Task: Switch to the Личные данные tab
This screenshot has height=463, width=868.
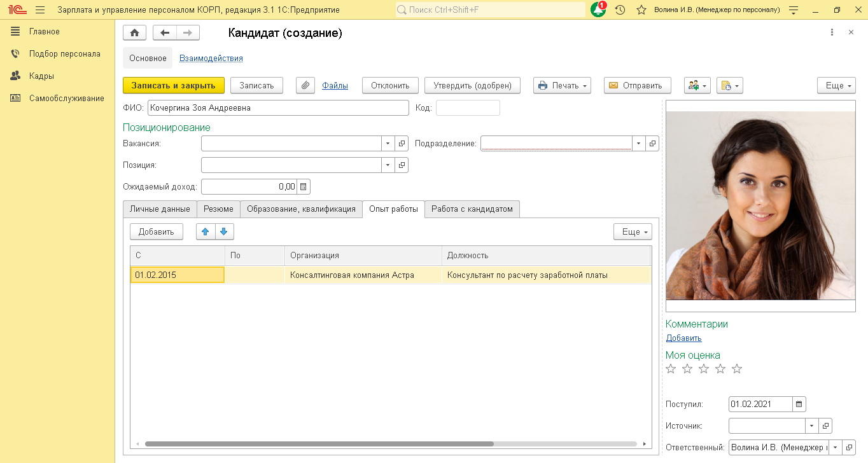Action: [x=160, y=209]
